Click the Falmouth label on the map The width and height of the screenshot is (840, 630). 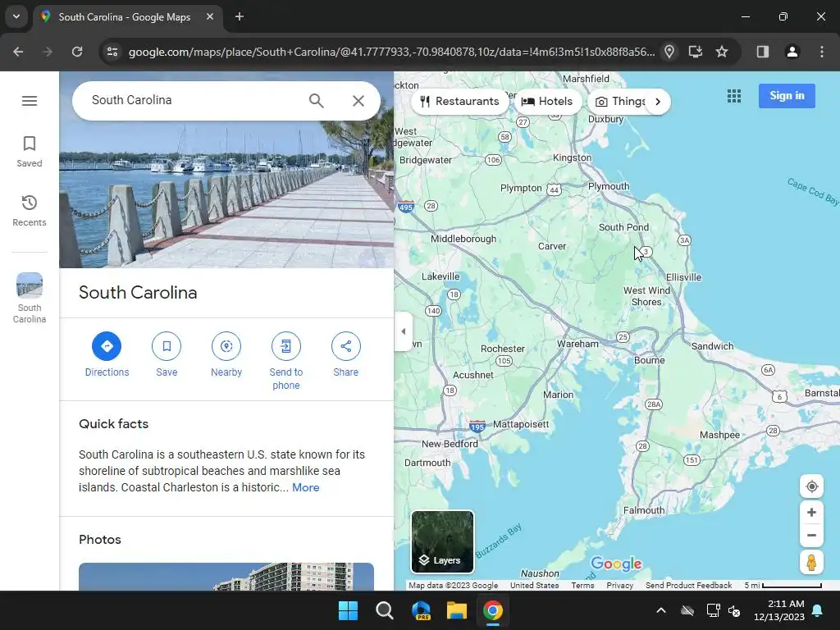pos(644,510)
